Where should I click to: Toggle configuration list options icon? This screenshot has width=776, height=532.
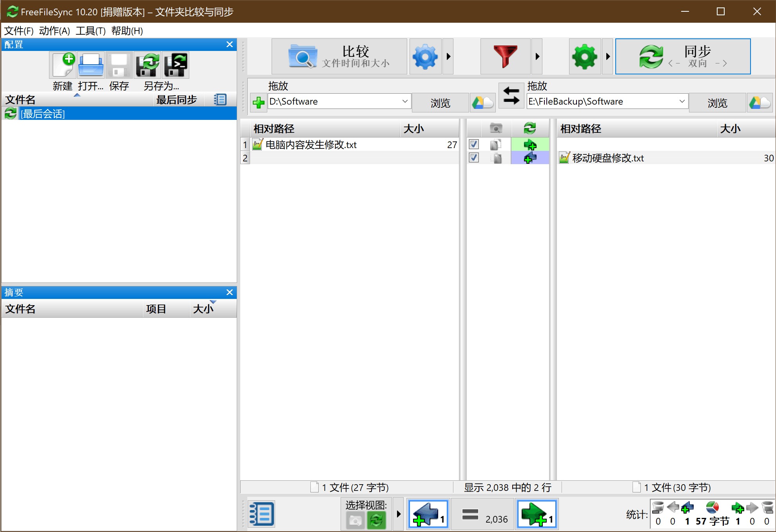(x=220, y=100)
